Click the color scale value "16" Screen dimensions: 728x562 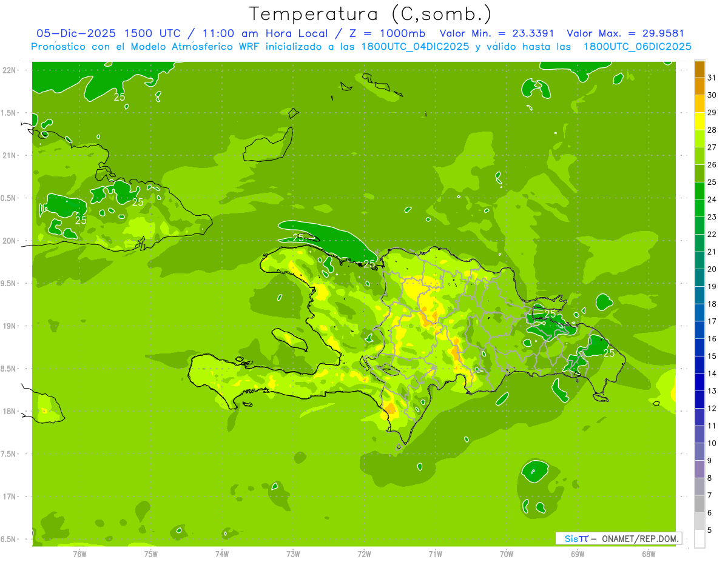point(712,339)
